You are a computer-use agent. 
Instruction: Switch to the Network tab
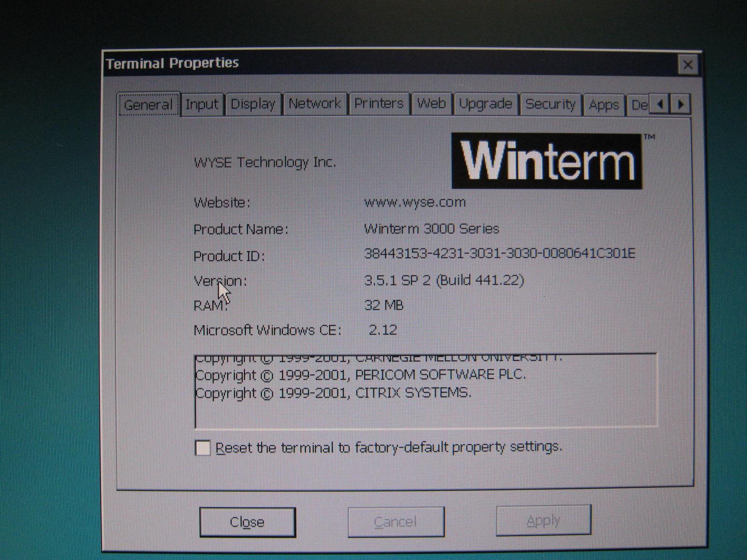coord(315,104)
